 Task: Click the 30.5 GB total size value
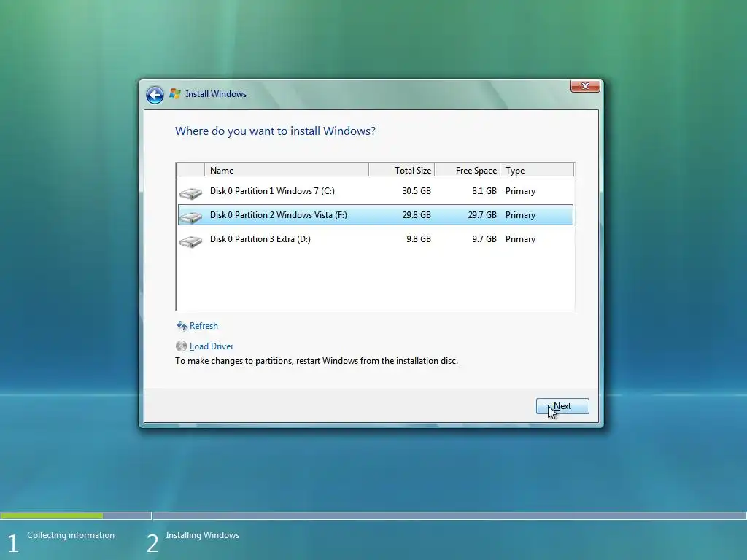417,191
